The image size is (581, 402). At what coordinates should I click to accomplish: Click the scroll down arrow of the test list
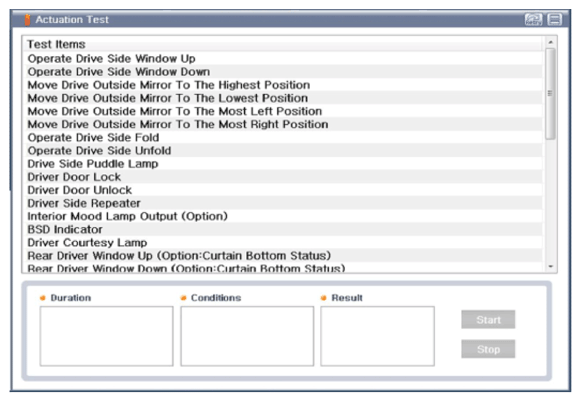pos(551,266)
